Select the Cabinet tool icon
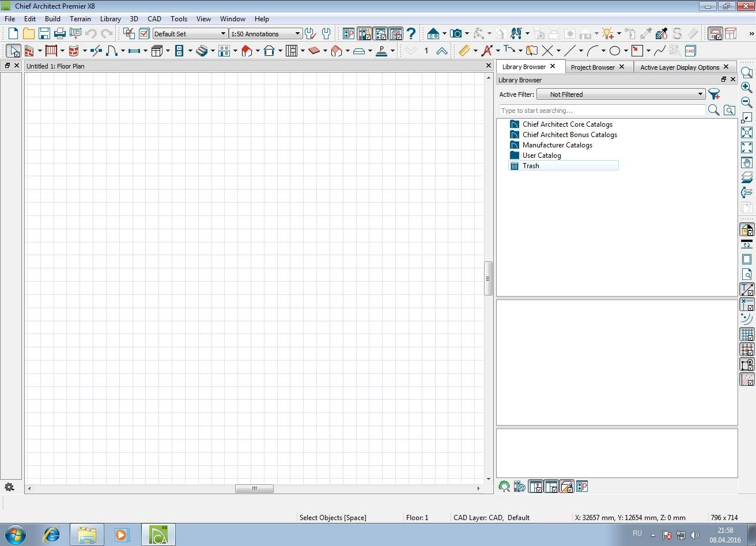 point(157,51)
